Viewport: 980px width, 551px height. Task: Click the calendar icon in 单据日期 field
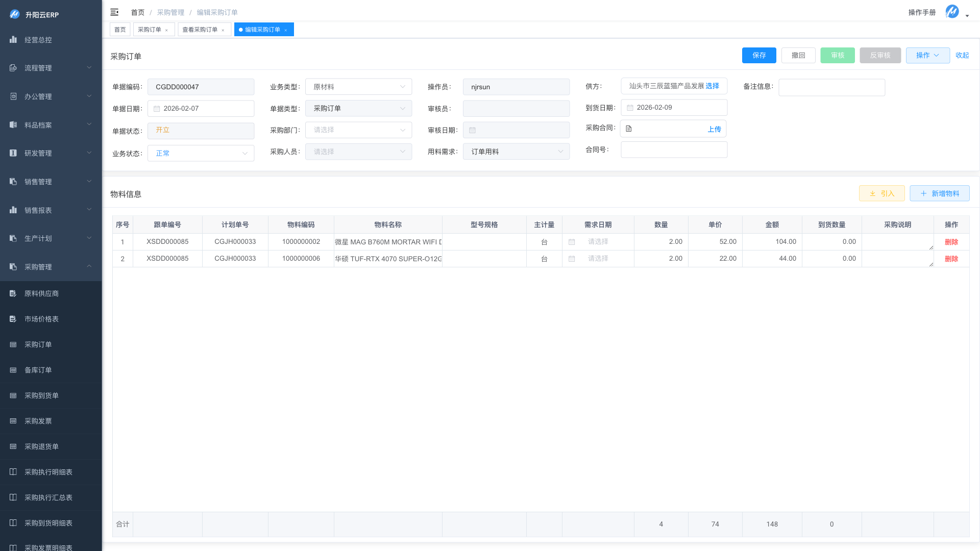click(157, 109)
